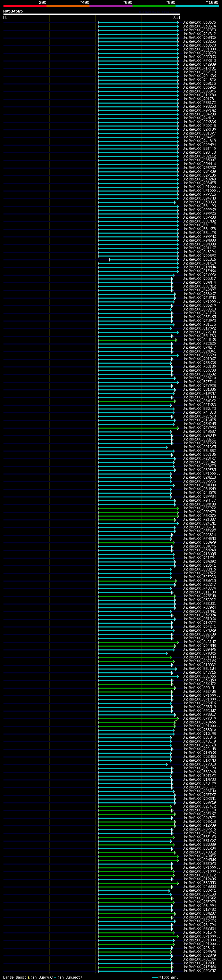Open hit UniRef100_B4RBP7
The width and height of the screenshot is (222, 980).
(199, 290)
